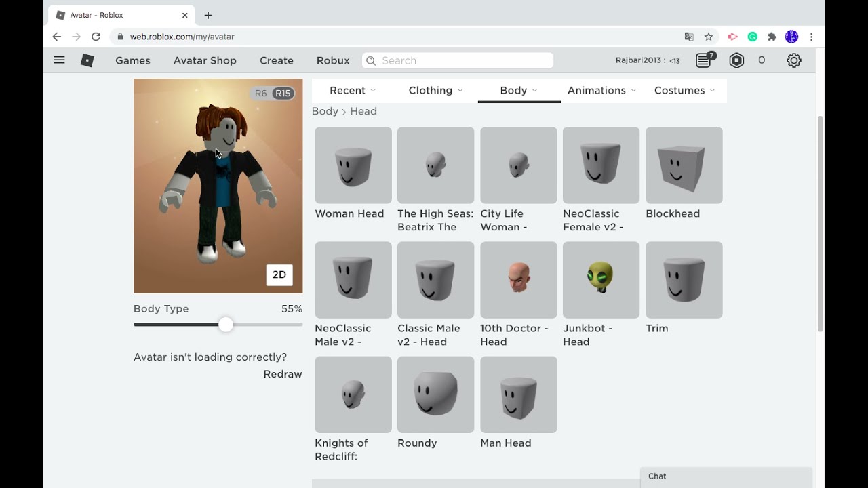The height and width of the screenshot is (488, 868).
Task: Open the Games page
Action: click(x=133, y=60)
